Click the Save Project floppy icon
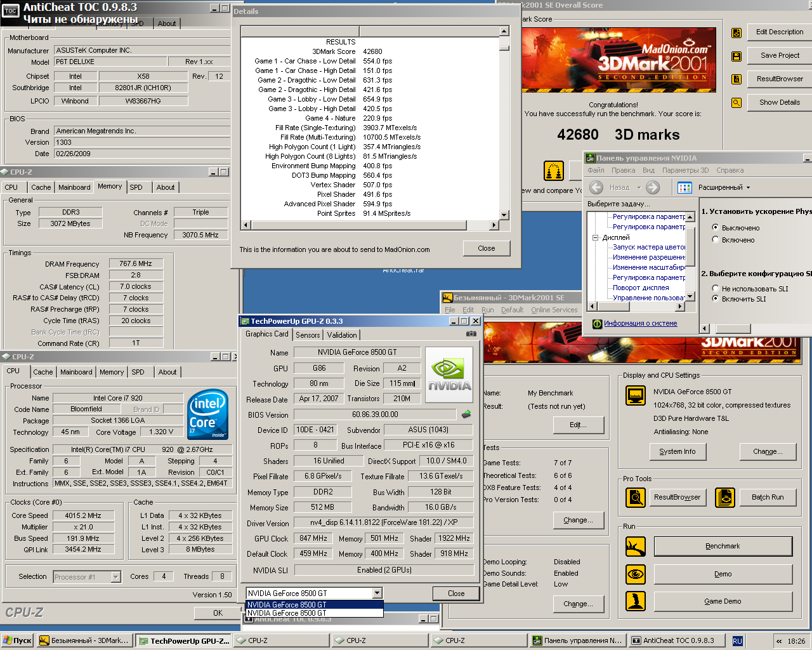 pos(737,56)
